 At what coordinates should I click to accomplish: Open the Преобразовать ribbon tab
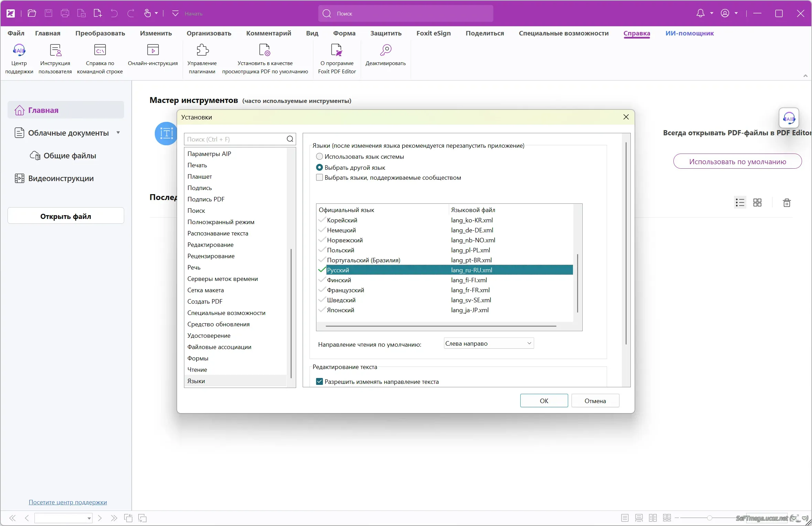(x=100, y=33)
